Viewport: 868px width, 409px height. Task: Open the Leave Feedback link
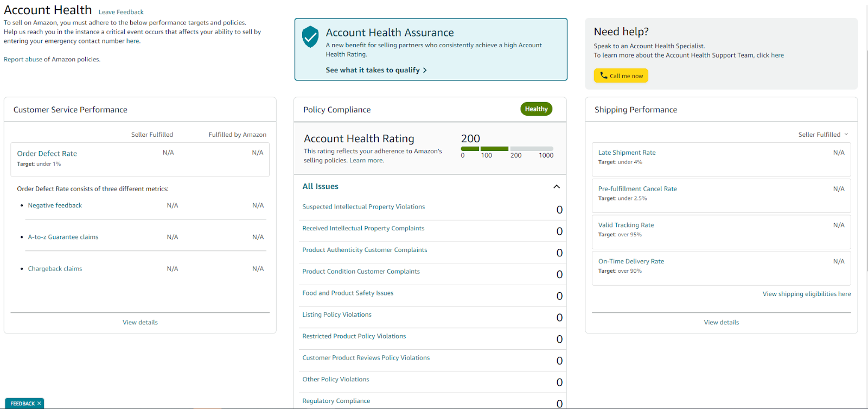121,12
